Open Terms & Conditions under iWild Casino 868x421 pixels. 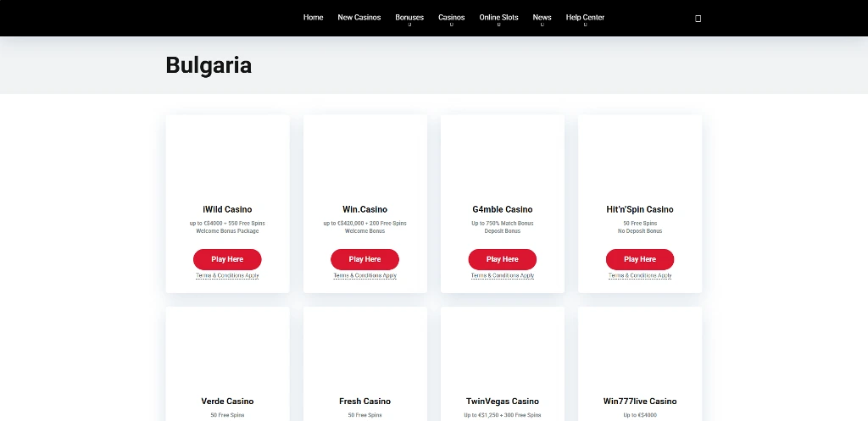(x=227, y=275)
